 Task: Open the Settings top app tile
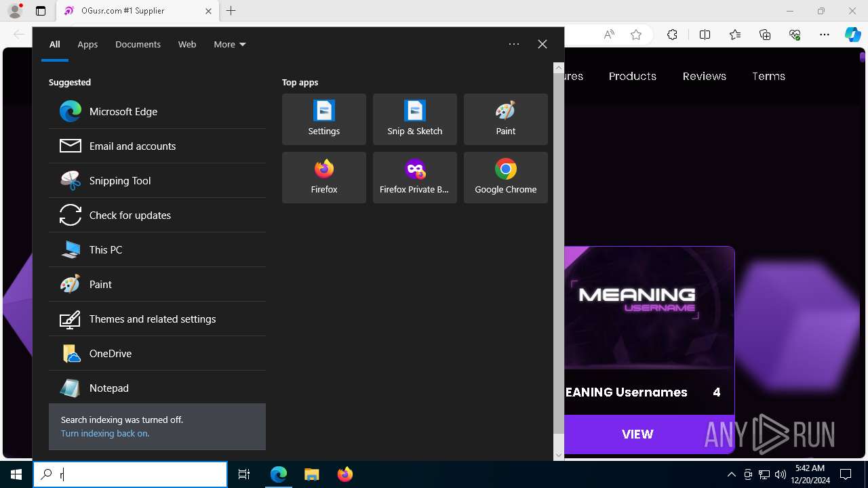pyautogui.click(x=324, y=119)
